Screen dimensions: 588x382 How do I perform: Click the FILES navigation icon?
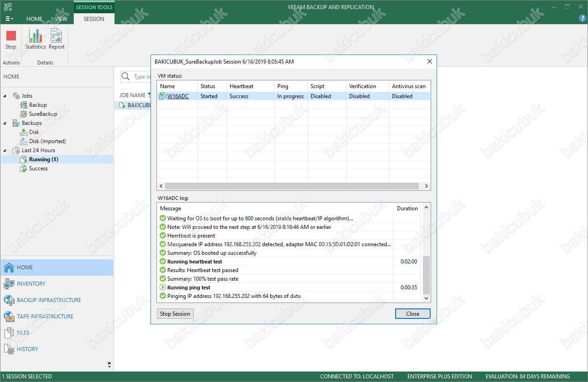(x=9, y=333)
